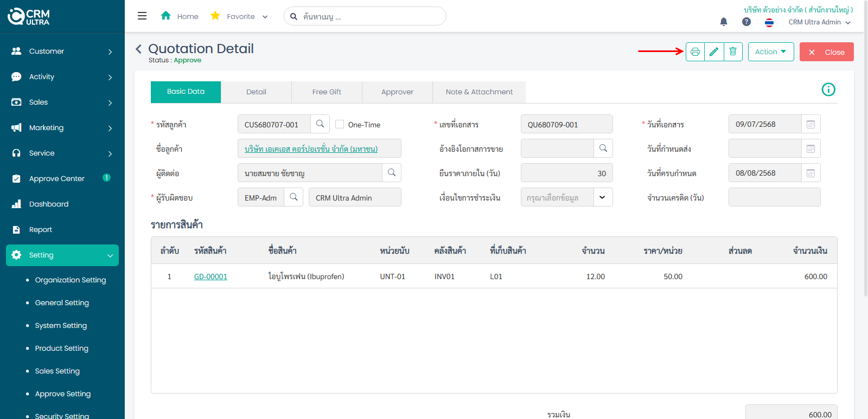
Task: Click the trash delete icon
Action: [x=733, y=52]
